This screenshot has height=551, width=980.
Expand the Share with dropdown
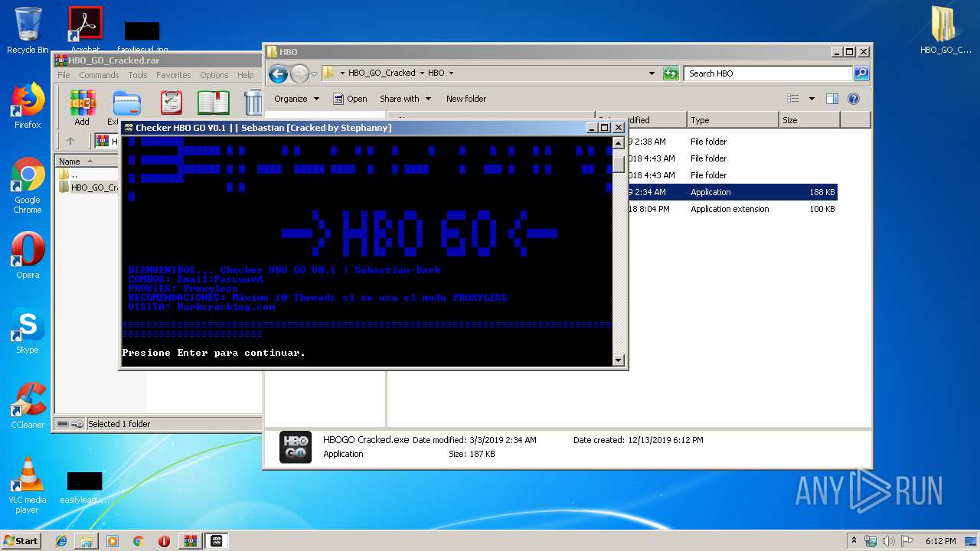406,99
